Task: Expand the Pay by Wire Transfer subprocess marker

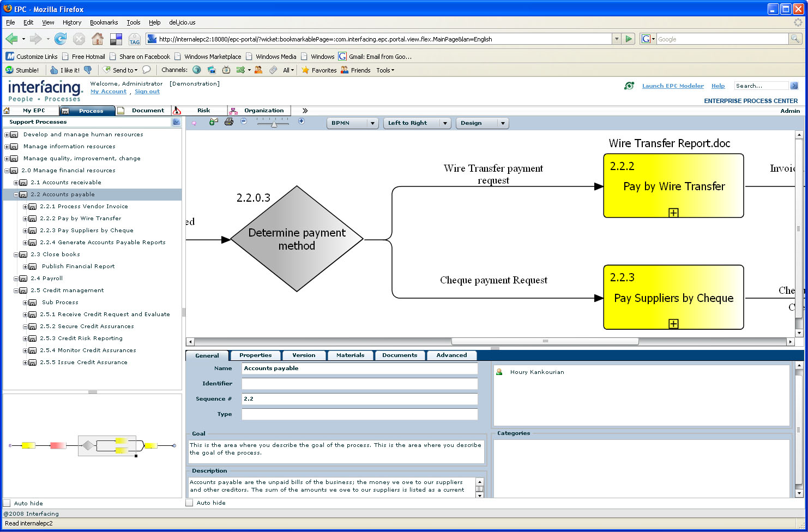Action: pos(673,213)
